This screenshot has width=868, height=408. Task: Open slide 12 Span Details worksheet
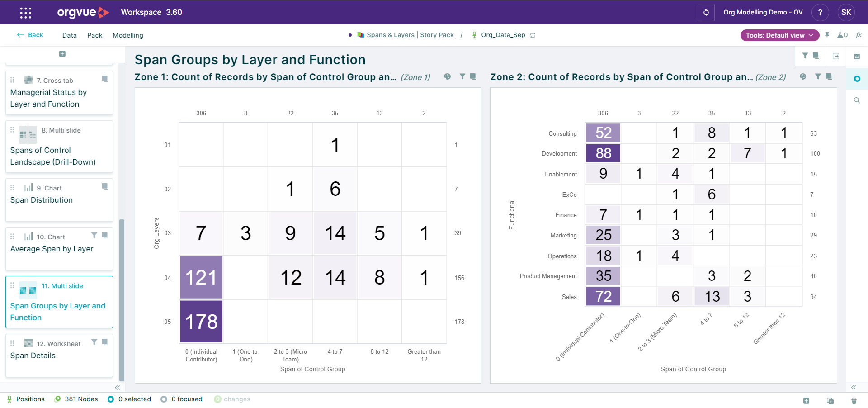pos(59,356)
